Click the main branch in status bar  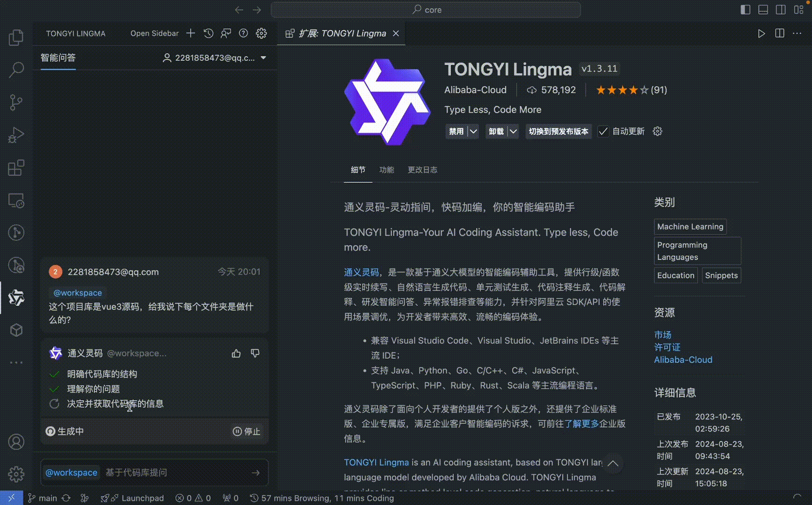[43, 498]
